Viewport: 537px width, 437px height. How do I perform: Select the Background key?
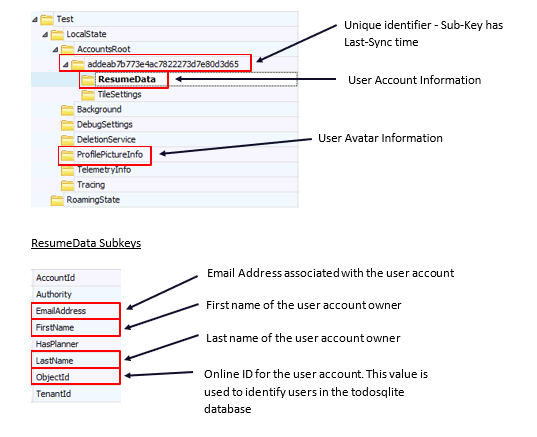click(x=99, y=110)
